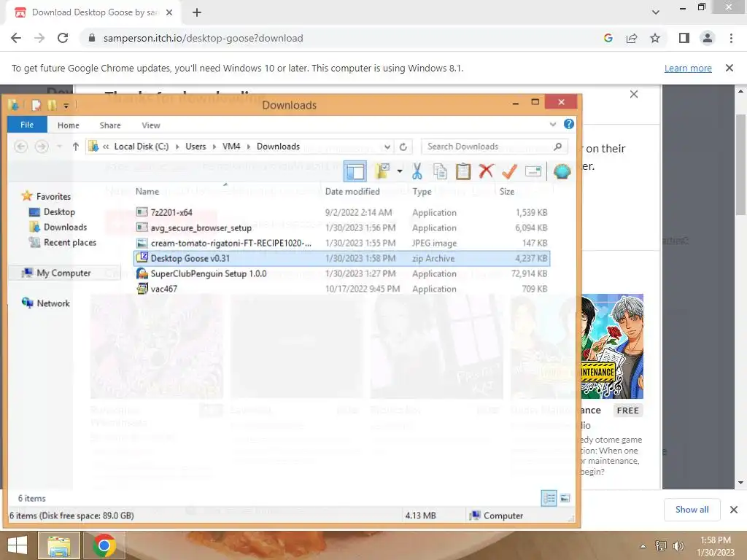Select Desktop Goose v0.31 zip archive
Viewport: 747px width, 560px height.
pyautogui.click(x=341, y=258)
